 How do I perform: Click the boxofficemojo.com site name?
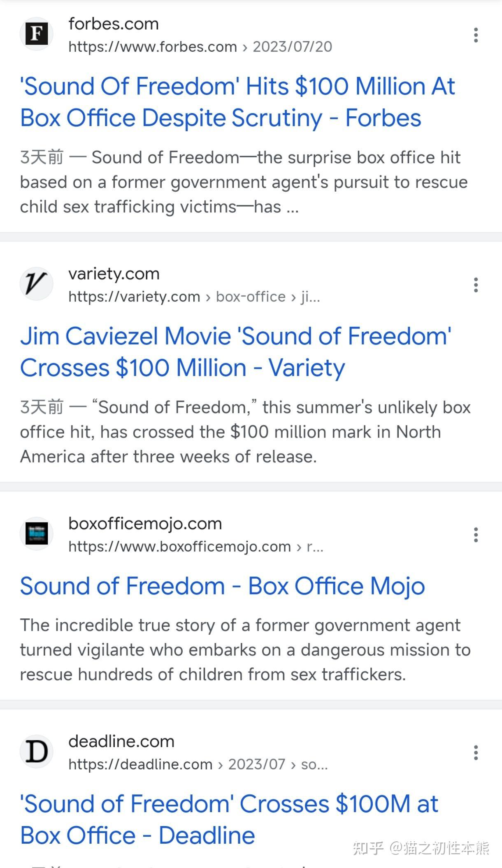pos(145,523)
